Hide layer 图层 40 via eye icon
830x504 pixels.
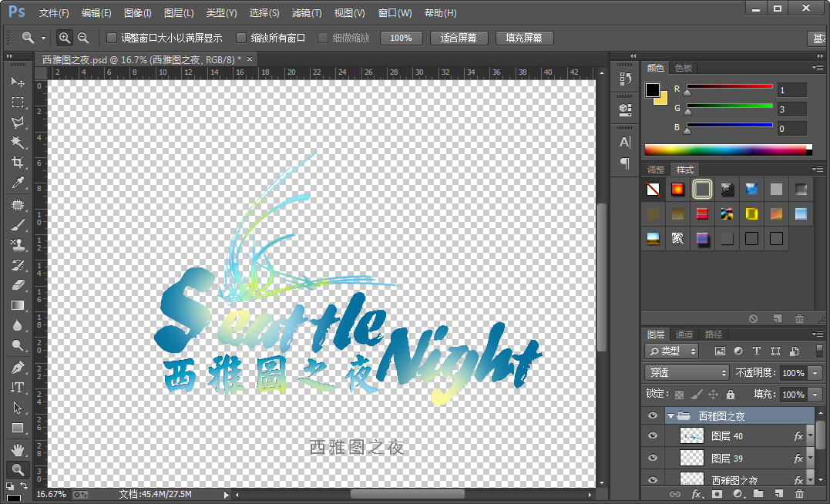[x=653, y=435]
